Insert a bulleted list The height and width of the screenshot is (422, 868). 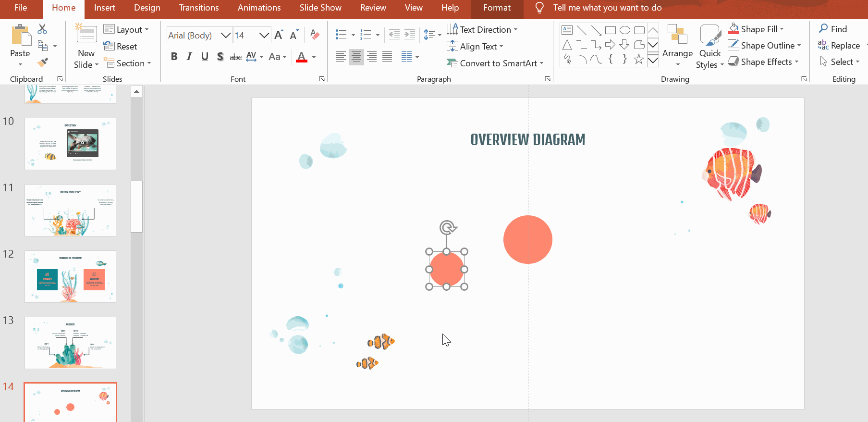(x=341, y=35)
